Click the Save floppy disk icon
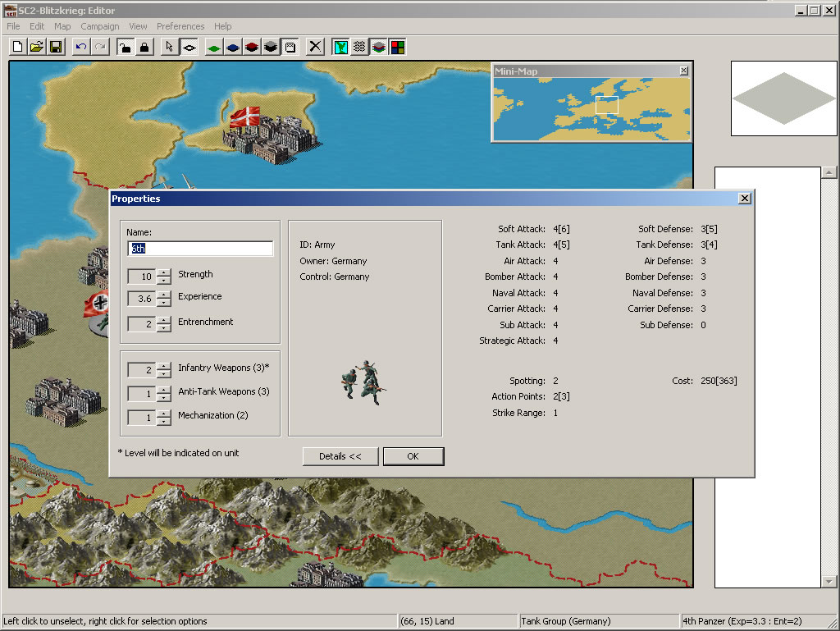This screenshot has width=840, height=631. click(x=55, y=47)
